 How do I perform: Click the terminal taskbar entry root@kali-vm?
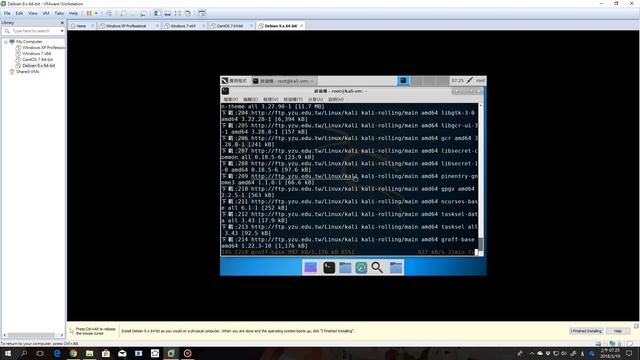click(x=283, y=81)
